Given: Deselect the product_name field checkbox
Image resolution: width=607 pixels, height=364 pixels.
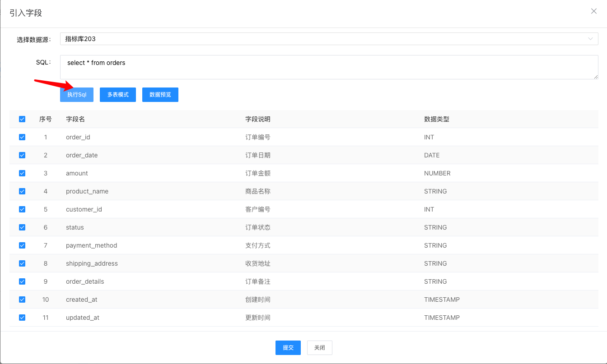Looking at the screenshot, I should pos(22,191).
